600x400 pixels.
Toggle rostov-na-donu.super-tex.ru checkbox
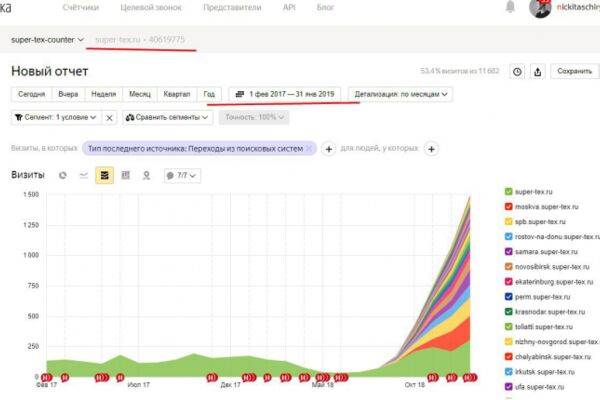click(x=508, y=237)
